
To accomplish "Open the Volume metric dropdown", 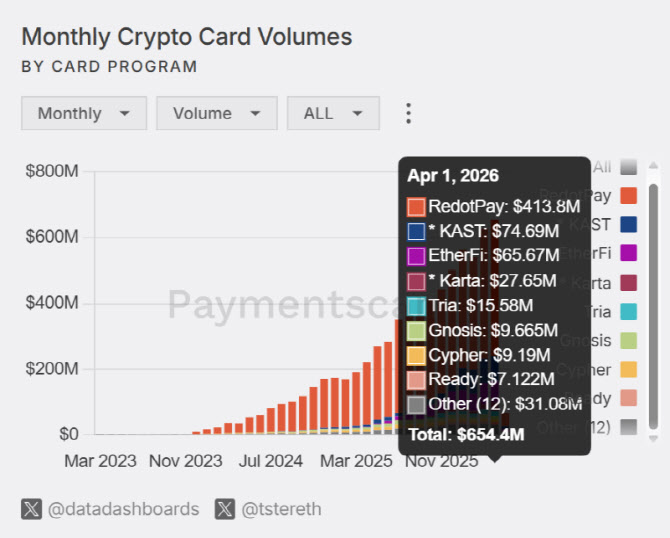I will tap(217, 113).
